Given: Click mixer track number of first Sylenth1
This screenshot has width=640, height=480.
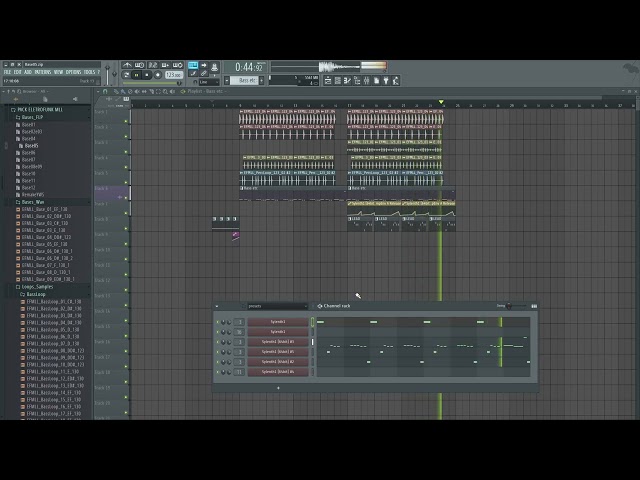Looking at the screenshot, I should 240,322.
